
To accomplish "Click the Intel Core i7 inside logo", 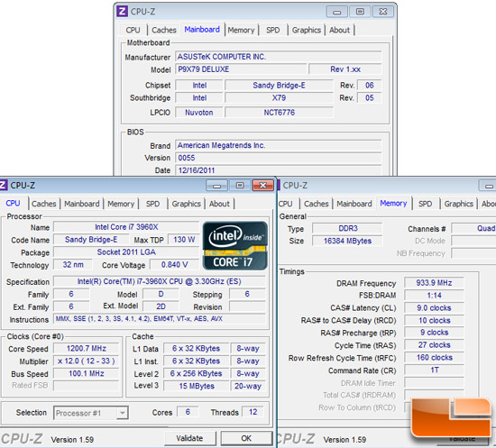I will pyautogui.click(x=235, y=246).
